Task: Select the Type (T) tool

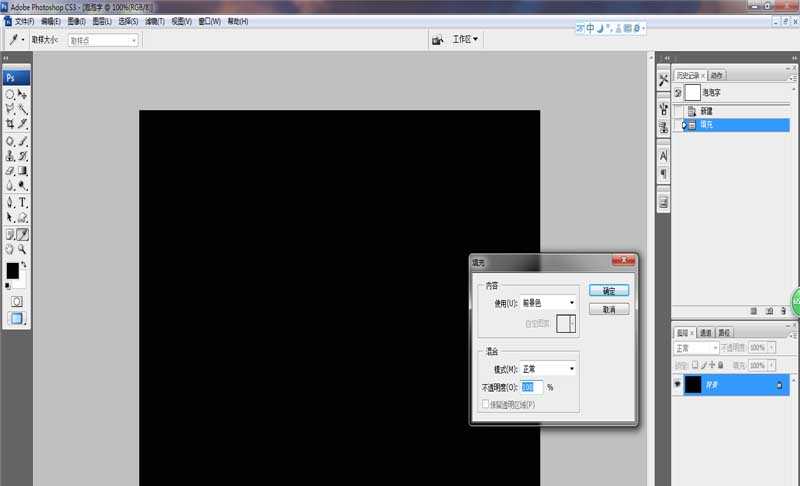Action: tap(22, 202)
